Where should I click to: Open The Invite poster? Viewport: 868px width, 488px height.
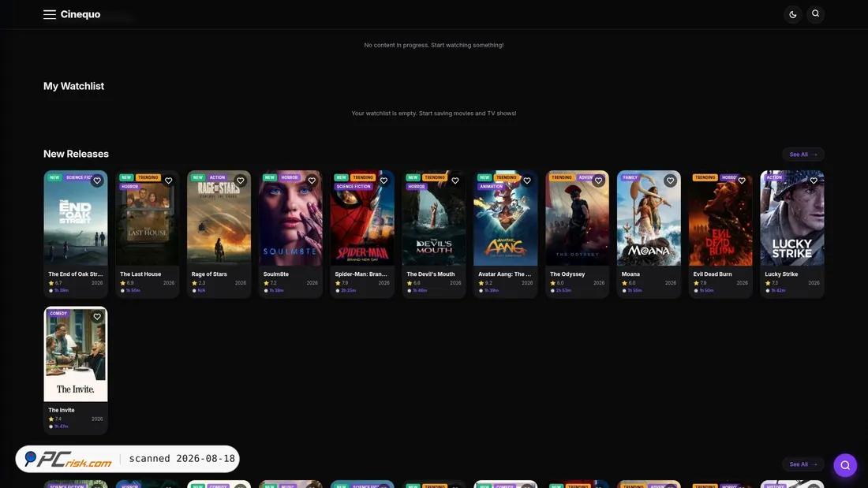pos(76,354)
